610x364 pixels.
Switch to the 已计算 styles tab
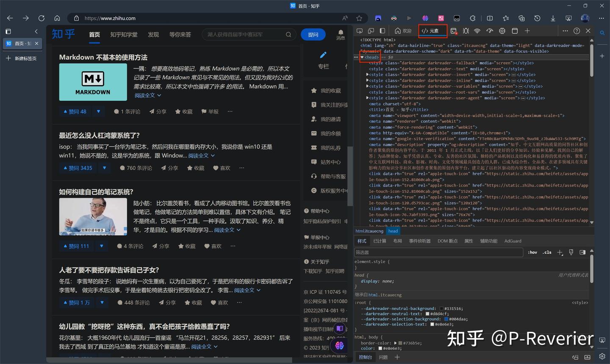[x=380, y=241]
